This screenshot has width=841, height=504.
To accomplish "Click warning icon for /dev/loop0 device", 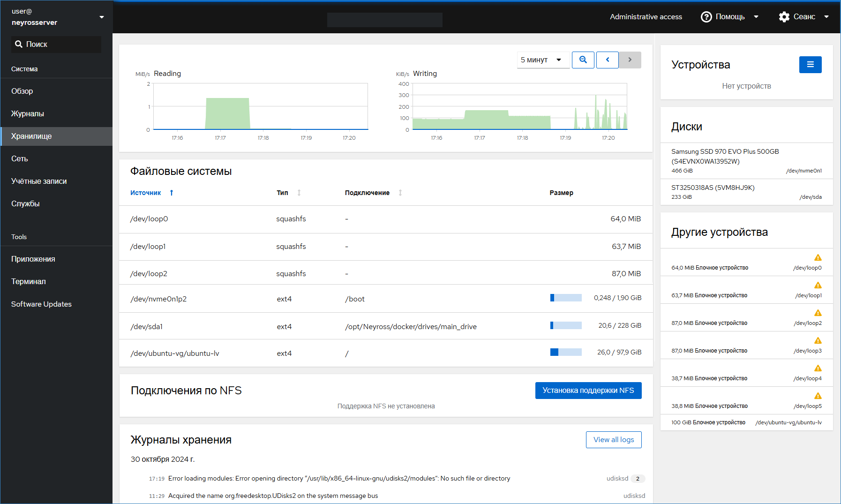I will click(x=818, y=257).
